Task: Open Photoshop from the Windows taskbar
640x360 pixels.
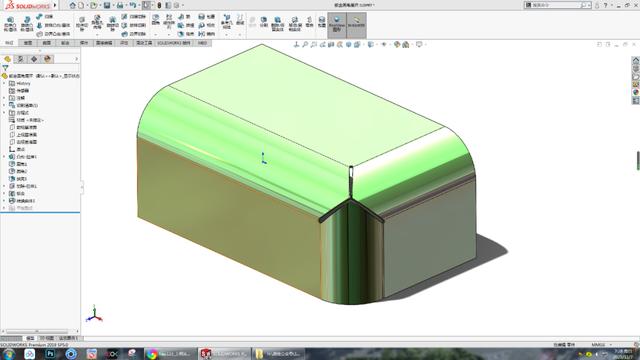Action: click(x=50, y=354)
